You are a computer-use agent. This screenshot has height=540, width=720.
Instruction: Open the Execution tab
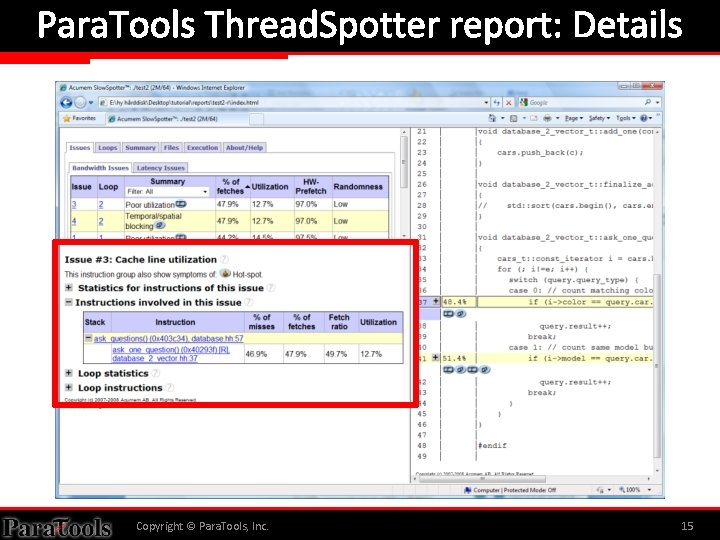[202, 148]
